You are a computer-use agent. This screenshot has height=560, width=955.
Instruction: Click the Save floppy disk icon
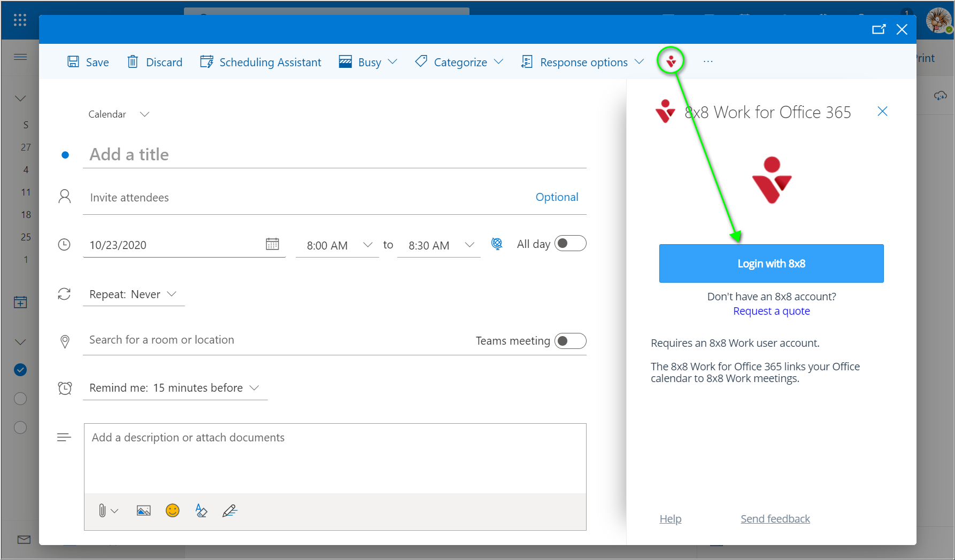click(x=73, y=61)
